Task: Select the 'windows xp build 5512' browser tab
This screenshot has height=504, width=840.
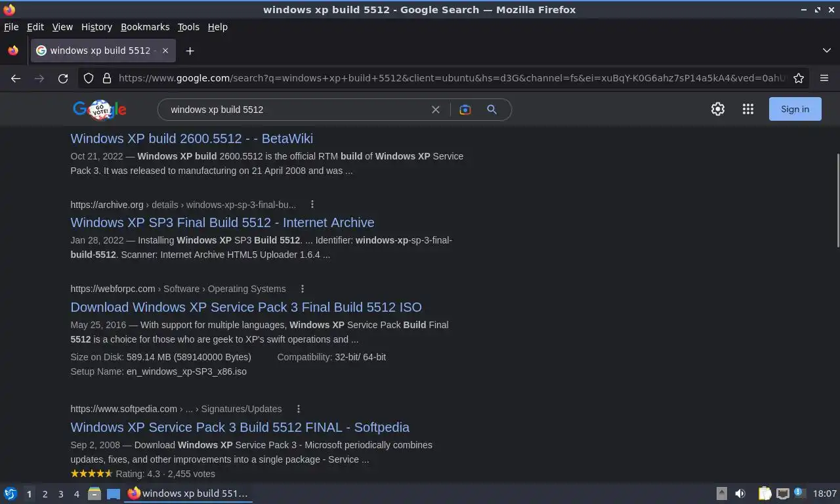Action: click(x=102, y=51)
